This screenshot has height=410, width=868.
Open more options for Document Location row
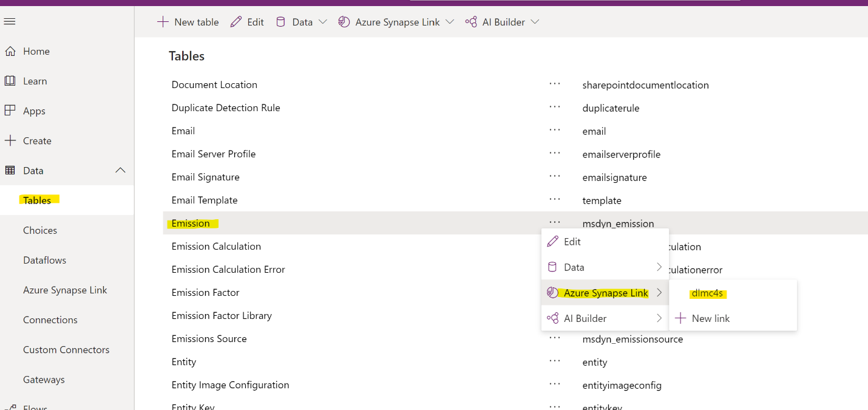[555, 84]
